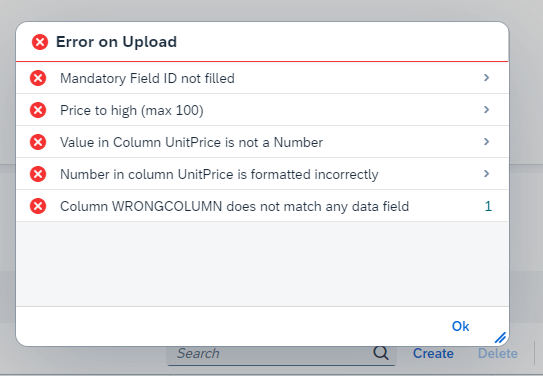
Task: Select the Price to high (max 100) entry
Action: [262, 110]
